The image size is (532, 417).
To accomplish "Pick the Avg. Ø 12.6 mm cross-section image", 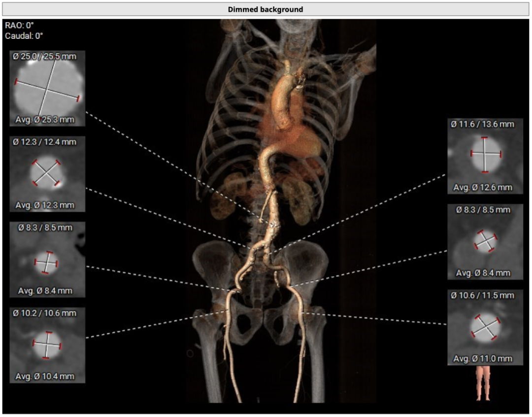I will [x=485, y=156].
